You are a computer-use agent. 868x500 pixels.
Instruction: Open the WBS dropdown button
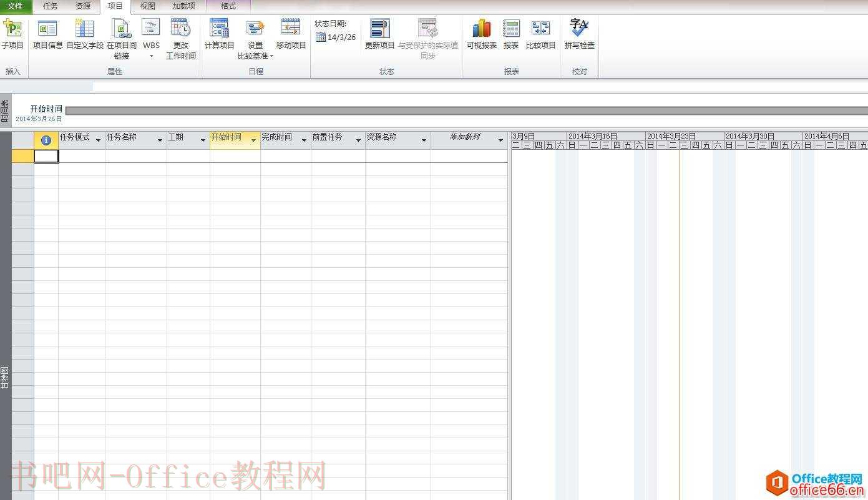pos(151,39)
